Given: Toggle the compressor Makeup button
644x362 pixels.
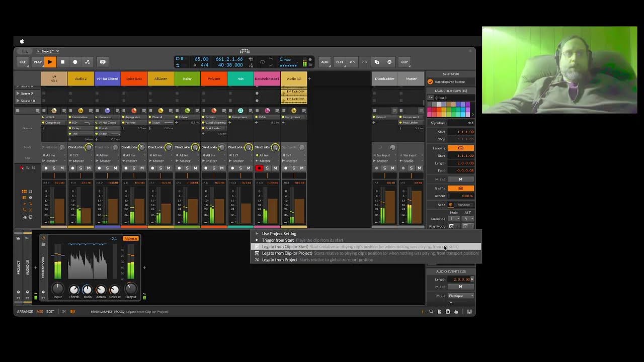Looking at the screenshot, I should pyautogui.click(x=130, y=238).
